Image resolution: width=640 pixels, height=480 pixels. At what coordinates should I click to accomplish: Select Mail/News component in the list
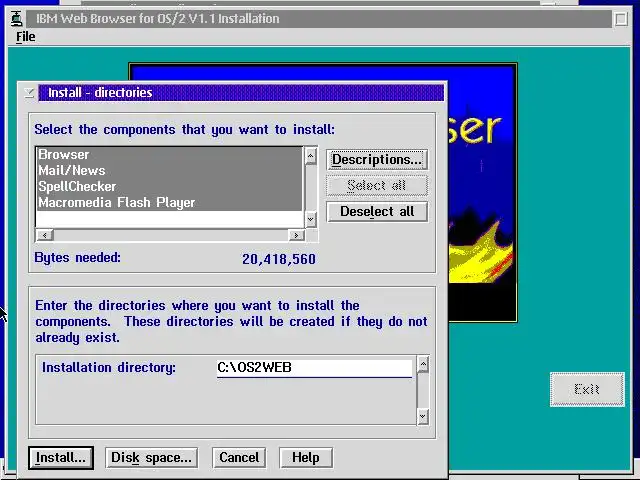click(169, 171)
